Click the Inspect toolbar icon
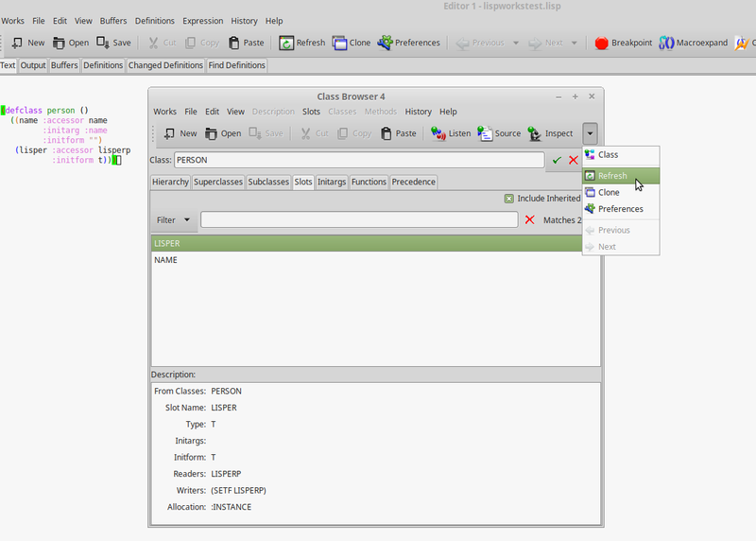Screen dimensions: 756x541 click(x=535, y=133)
